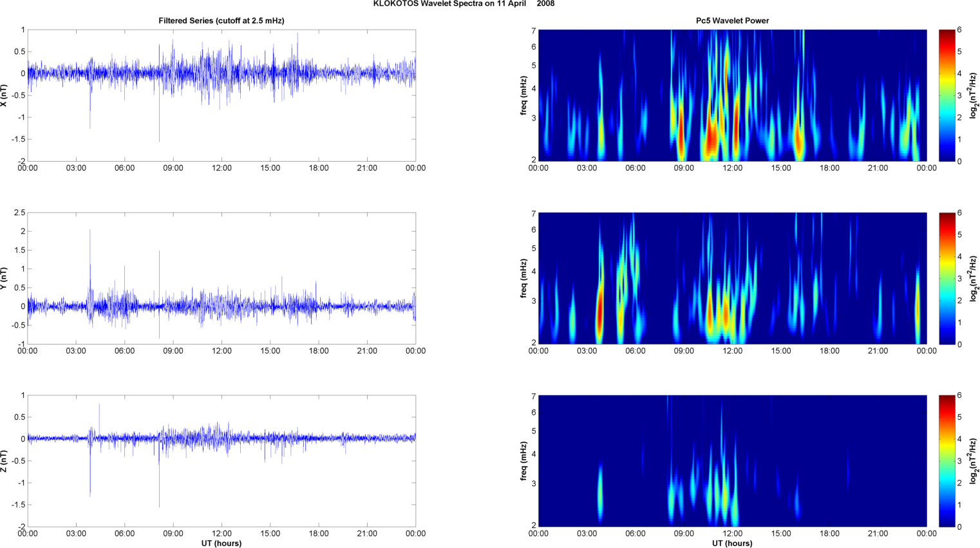Select the 'X (nT)' axis label
This screenshot has height=548, width=980.
(4, 95)
